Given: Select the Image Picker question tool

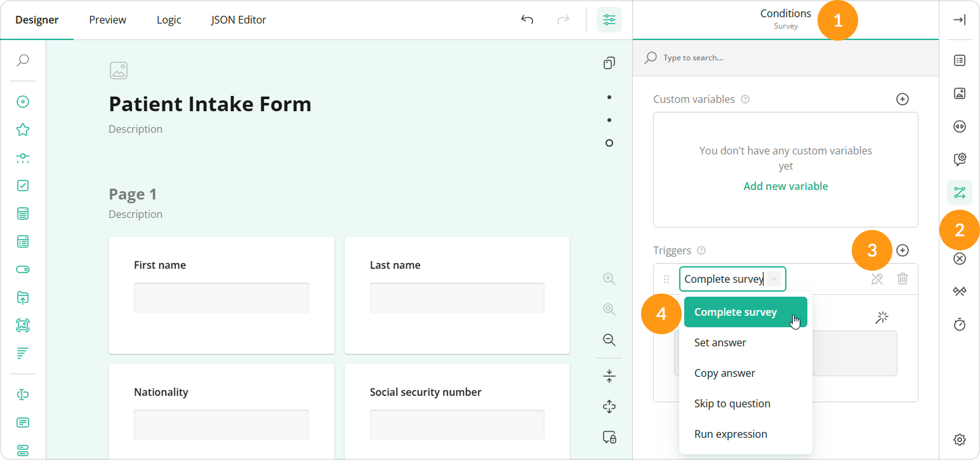Looking at the screenshot, I should pyautogui.click(x=23, y=325).
